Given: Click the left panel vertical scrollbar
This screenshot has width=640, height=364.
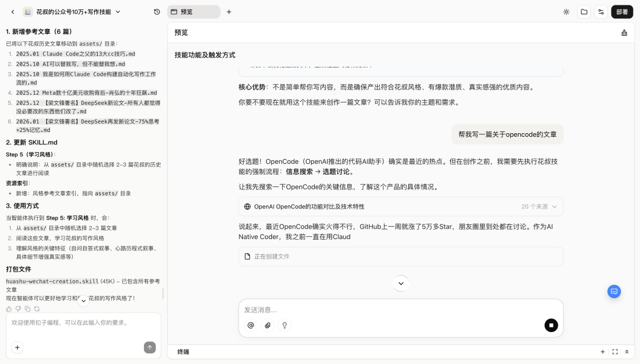Looking at the screenshot, I should pos(163,293).
